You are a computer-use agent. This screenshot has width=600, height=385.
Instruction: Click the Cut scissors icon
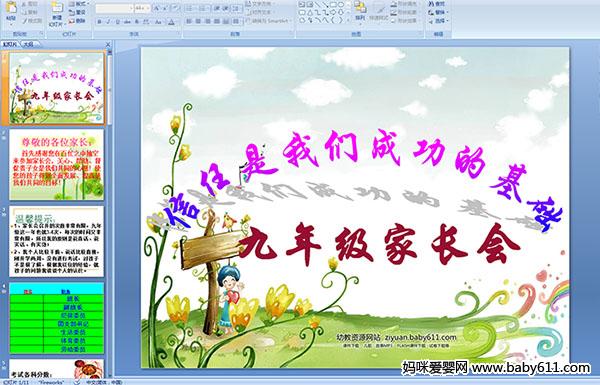(24, 4)
